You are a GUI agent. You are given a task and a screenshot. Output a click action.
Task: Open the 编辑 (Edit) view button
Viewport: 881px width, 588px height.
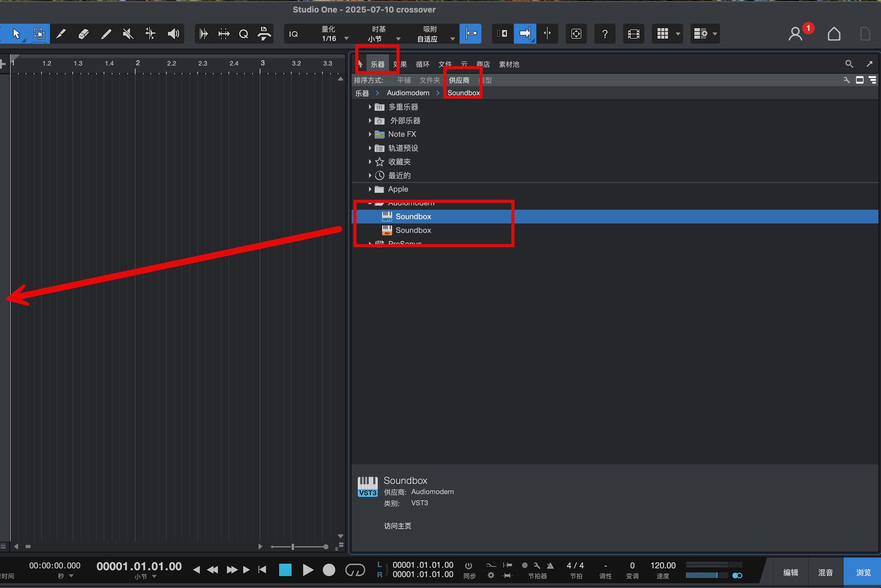[x=790, y=572]
